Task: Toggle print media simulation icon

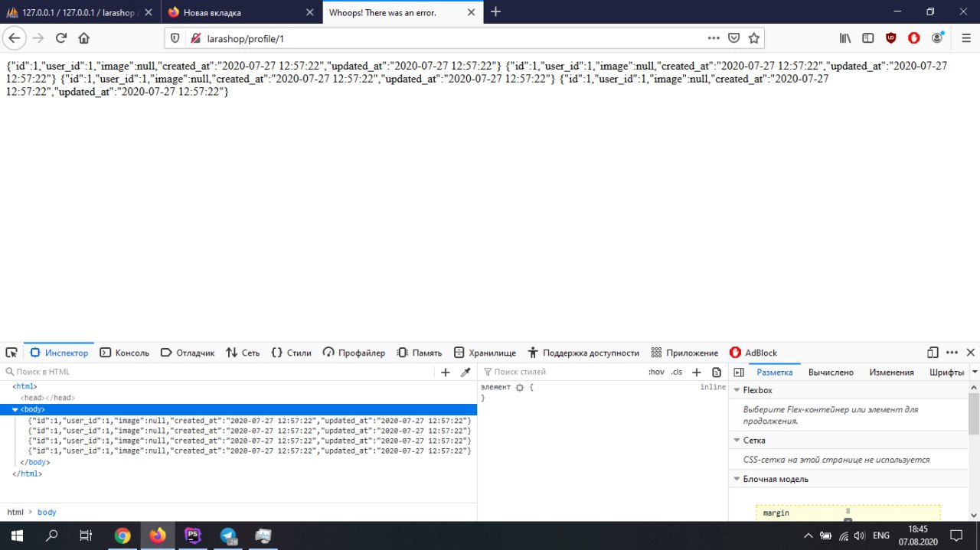Action: tap(717, 373)
